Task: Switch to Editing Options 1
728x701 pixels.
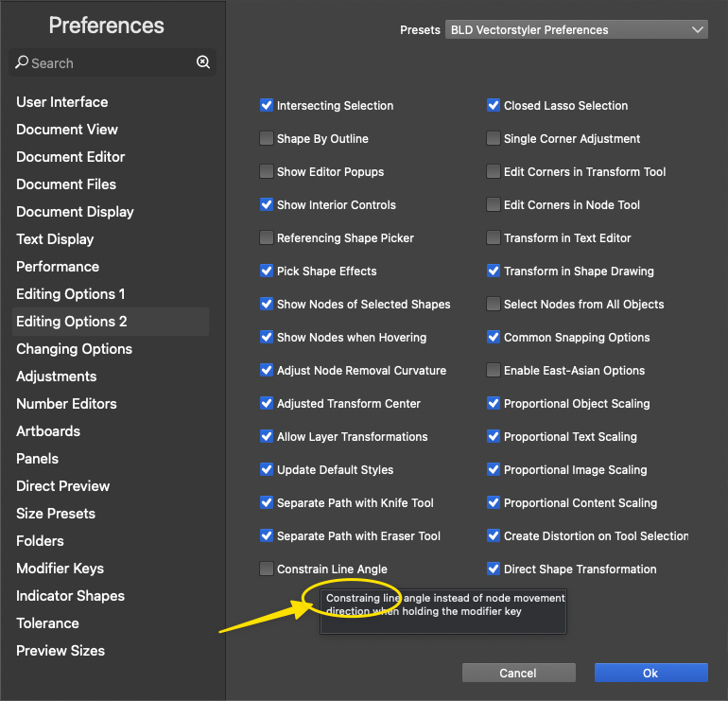Action: [71, 294]
